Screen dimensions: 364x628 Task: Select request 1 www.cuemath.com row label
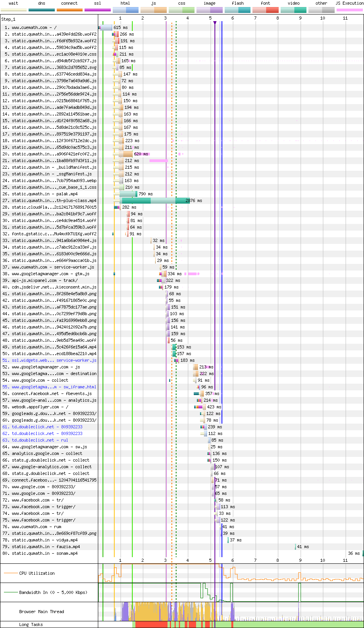34,27
